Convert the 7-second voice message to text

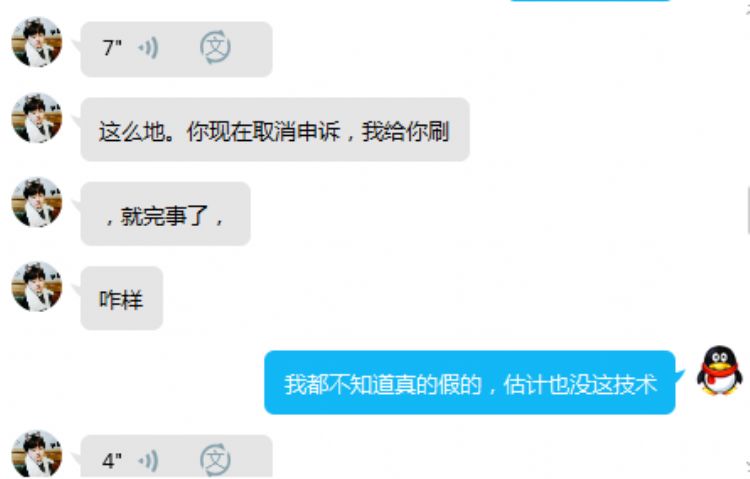pos(215,47)
